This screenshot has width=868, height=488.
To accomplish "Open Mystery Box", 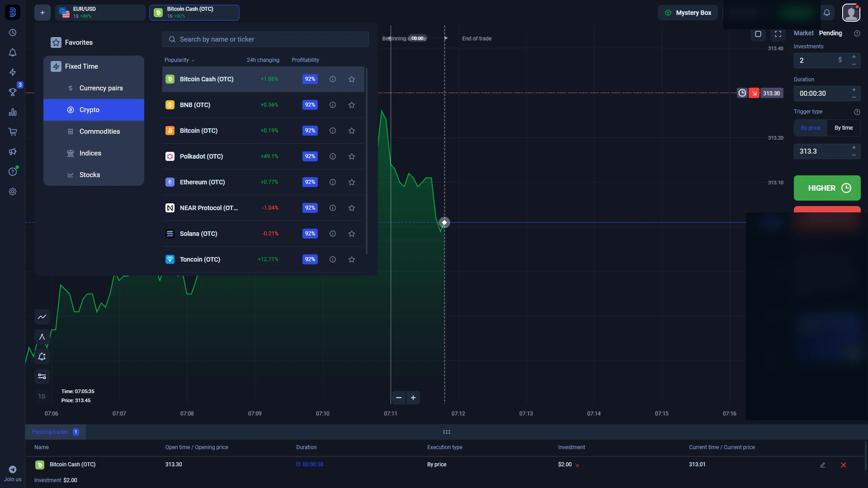I will [688, 13].
